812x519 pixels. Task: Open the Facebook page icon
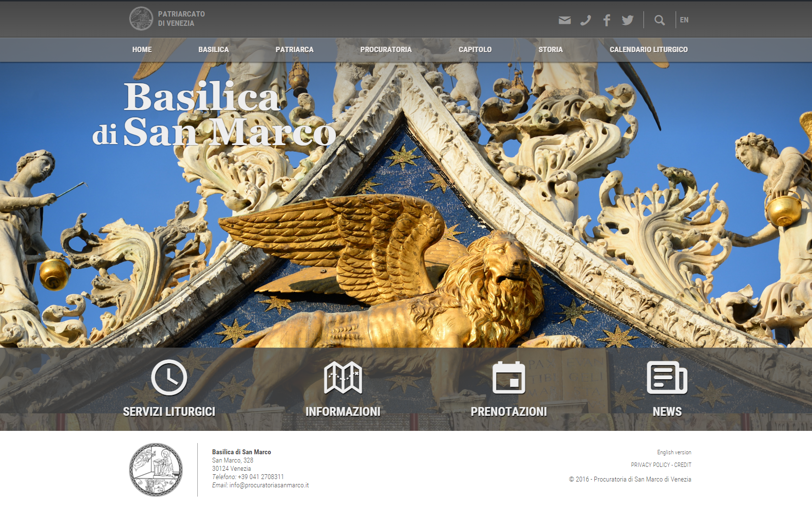(x=606, y=20)
